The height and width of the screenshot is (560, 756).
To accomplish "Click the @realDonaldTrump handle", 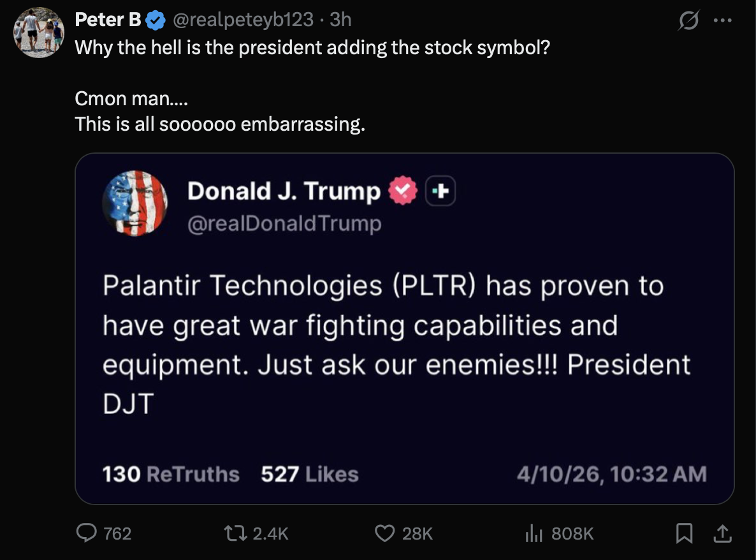I will (x=284, y=223).
